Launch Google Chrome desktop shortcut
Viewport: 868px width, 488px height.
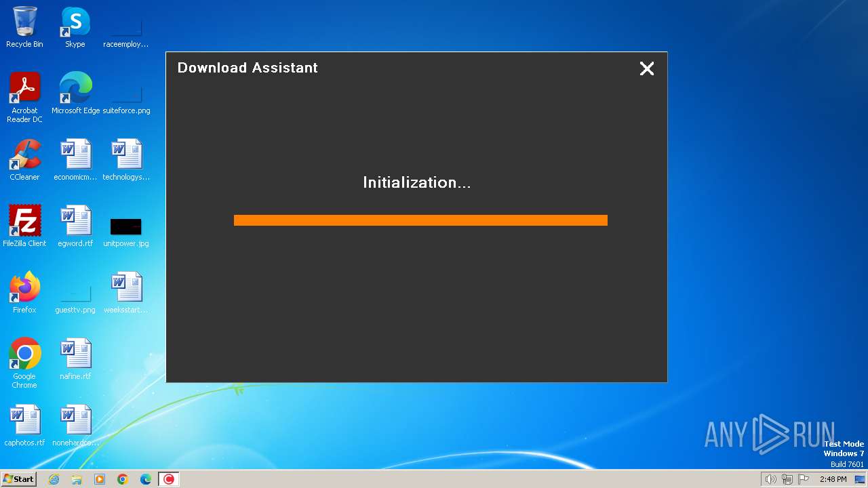24,363
